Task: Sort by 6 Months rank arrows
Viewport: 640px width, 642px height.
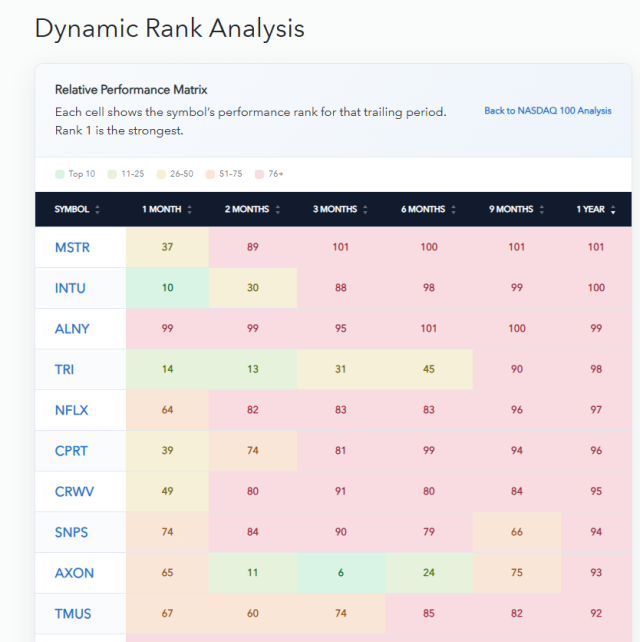Action: click(x=454, y=210)
